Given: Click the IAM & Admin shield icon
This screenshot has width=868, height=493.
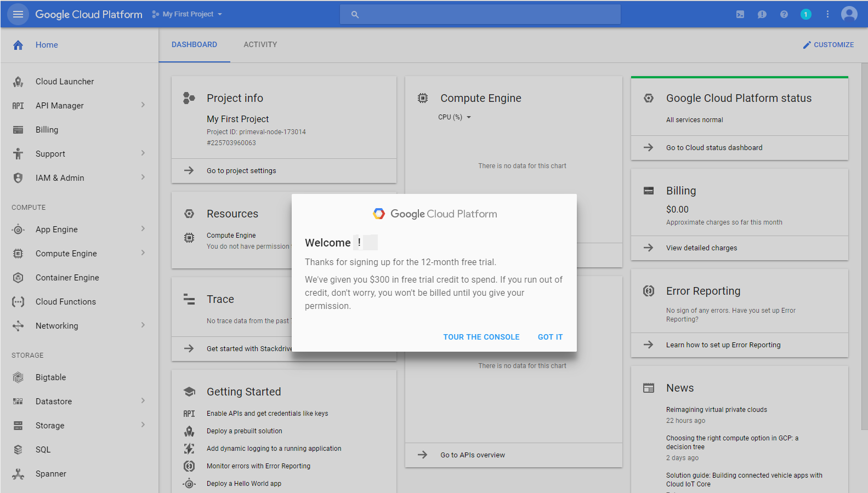Looking at the screenshot, I should 18,178.
